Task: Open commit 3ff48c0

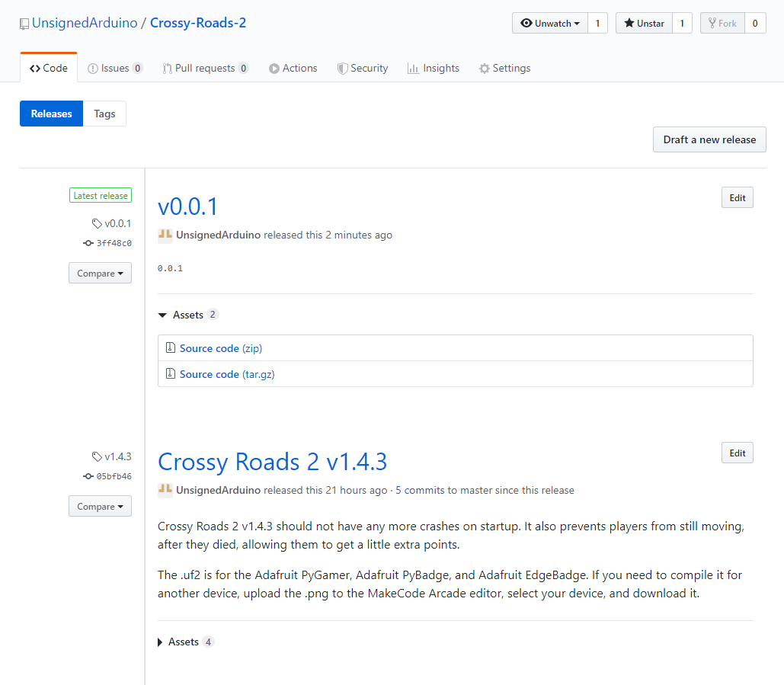Action: (107, 243)
